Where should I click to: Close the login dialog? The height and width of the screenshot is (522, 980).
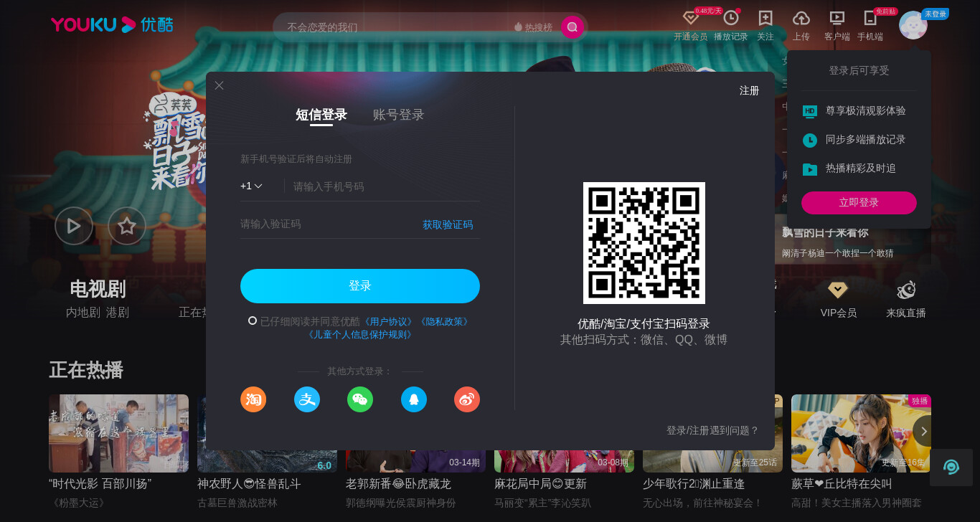(x=219, y=85)
